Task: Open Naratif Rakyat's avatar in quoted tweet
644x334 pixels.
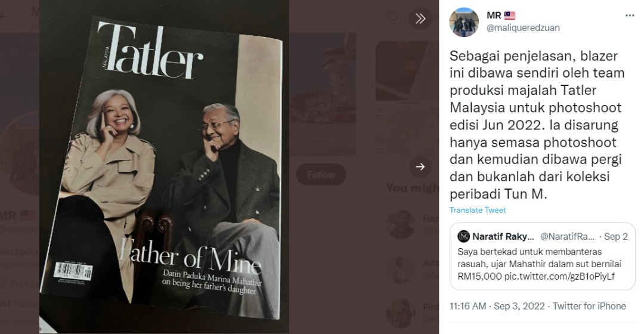Action: click(x=464, y=236)
